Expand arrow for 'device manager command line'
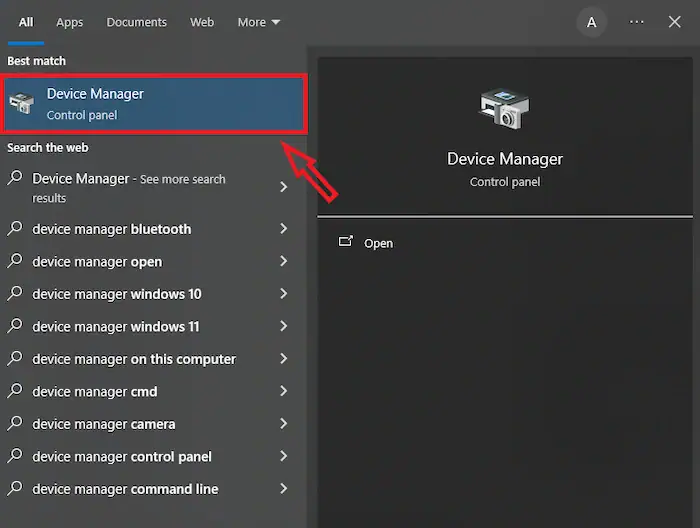 pos(284,489)
